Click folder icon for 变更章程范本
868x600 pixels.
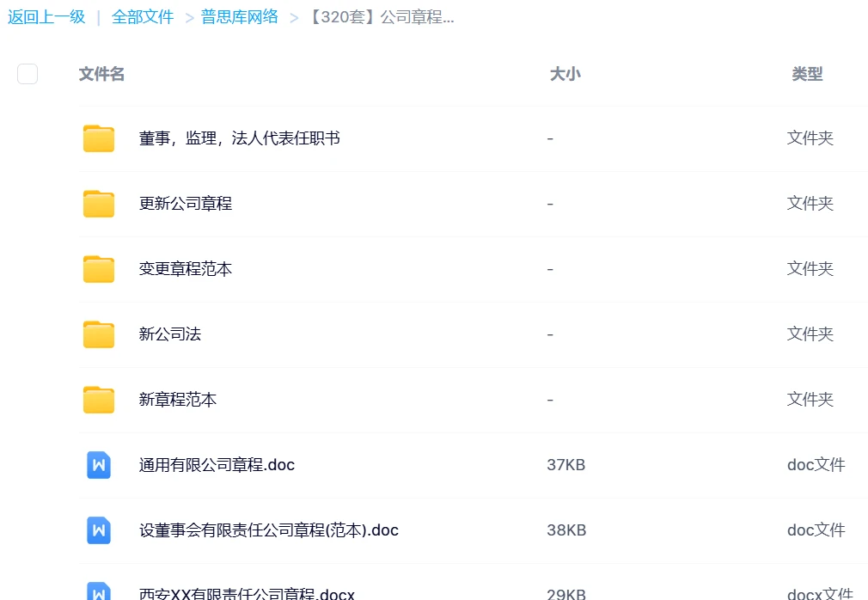click(99, 269)
